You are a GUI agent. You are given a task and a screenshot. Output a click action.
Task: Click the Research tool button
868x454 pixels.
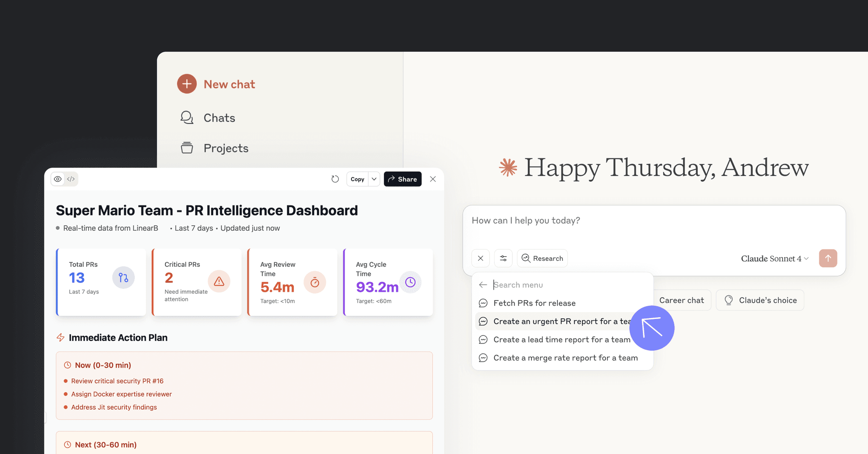pos(542,258)
